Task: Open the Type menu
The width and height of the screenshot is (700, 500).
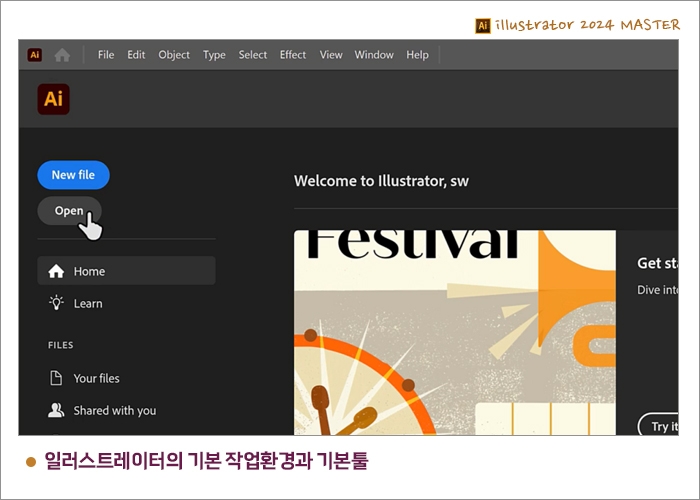Action: pyautogui.click(x=214, y=55)
